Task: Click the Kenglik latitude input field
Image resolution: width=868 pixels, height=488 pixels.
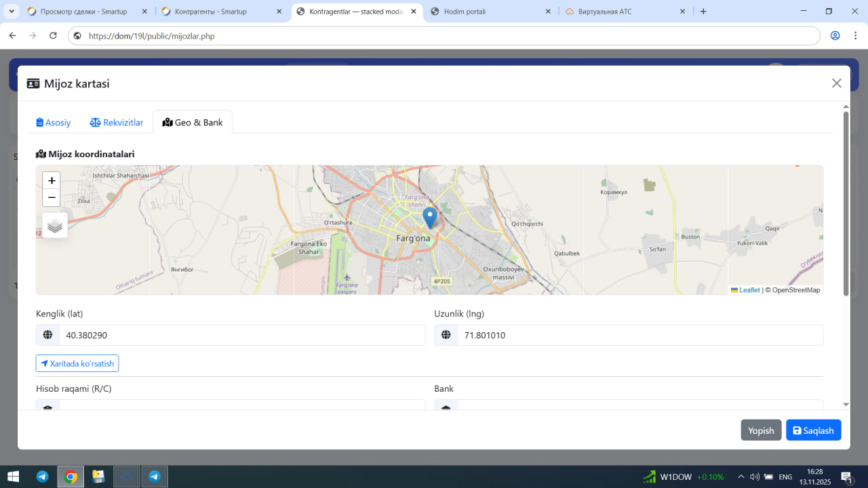Action: [241, 335]
